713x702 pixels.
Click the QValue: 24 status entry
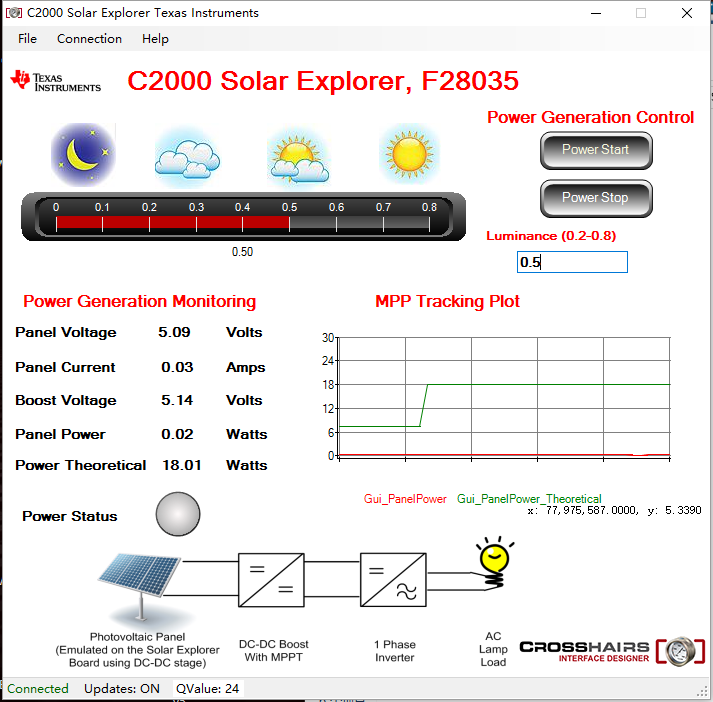[207, 688]
